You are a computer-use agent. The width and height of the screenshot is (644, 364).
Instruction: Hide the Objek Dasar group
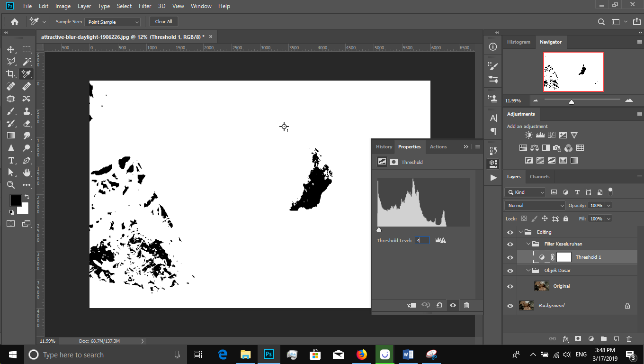(510, 271)
